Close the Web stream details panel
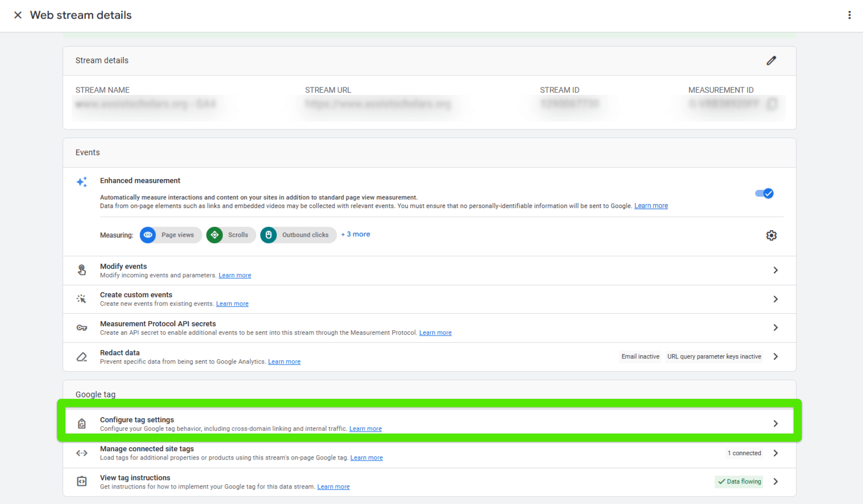 [x=18, y=15]
